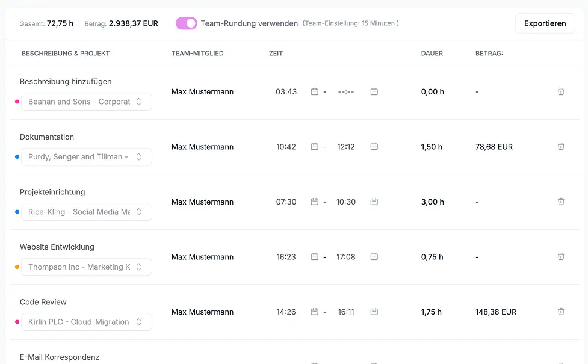Open start date calendar for Website Entwicklung
588x364 pixels.
(x=314, y=257)
